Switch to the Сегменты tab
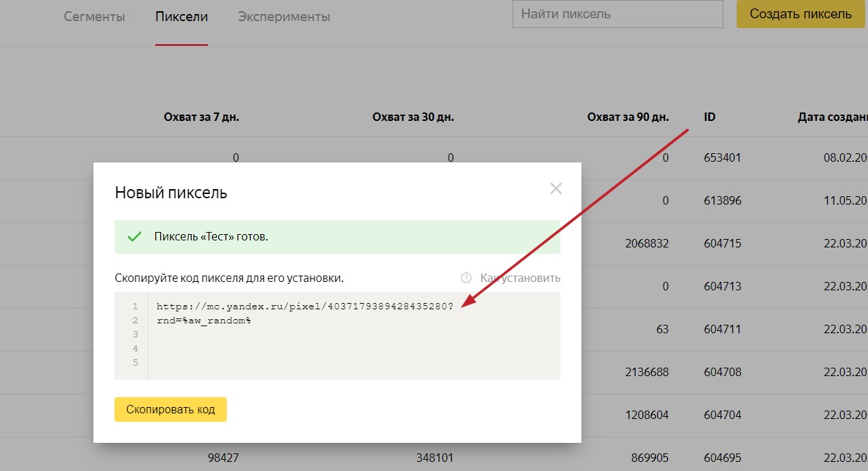The image size is (868, 471). coord(94,16)
